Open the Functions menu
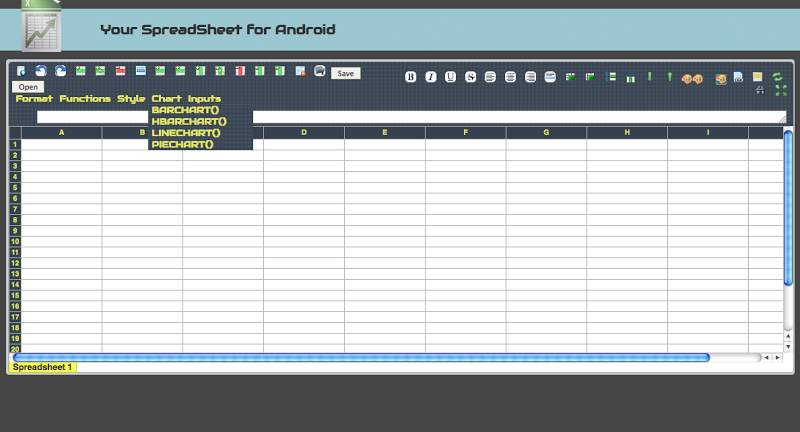Screen dimensions: 800x432 pos(85,98)
